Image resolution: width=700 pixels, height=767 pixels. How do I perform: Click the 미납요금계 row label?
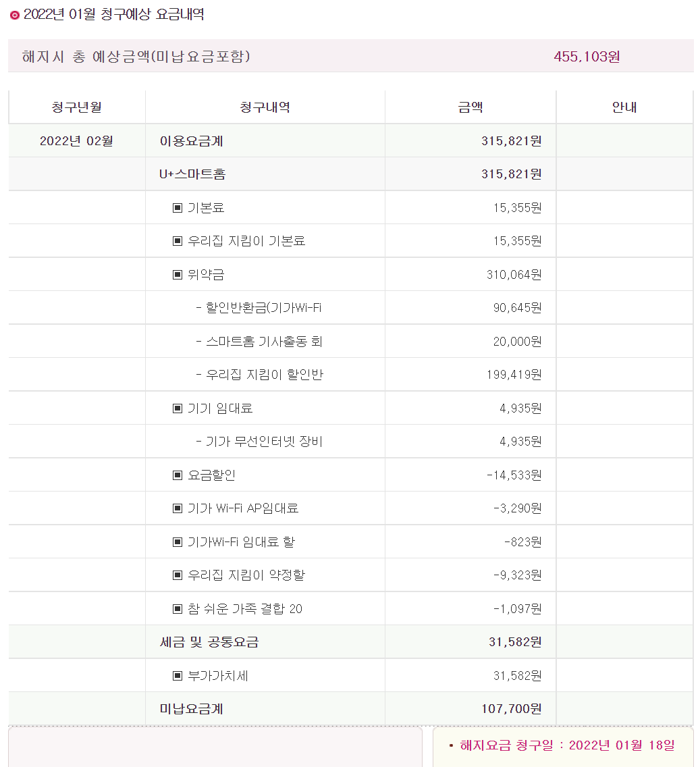192,709
